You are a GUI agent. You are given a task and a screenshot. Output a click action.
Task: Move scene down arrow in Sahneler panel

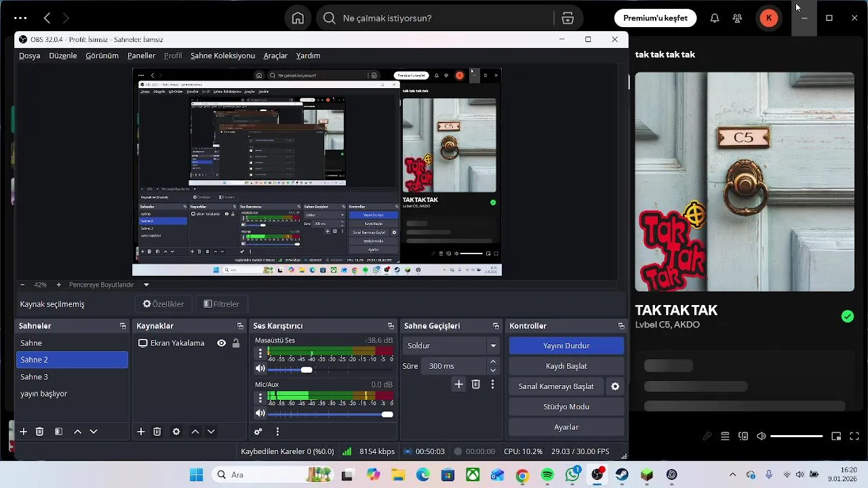pyautogui.click(x=94, y=432)
